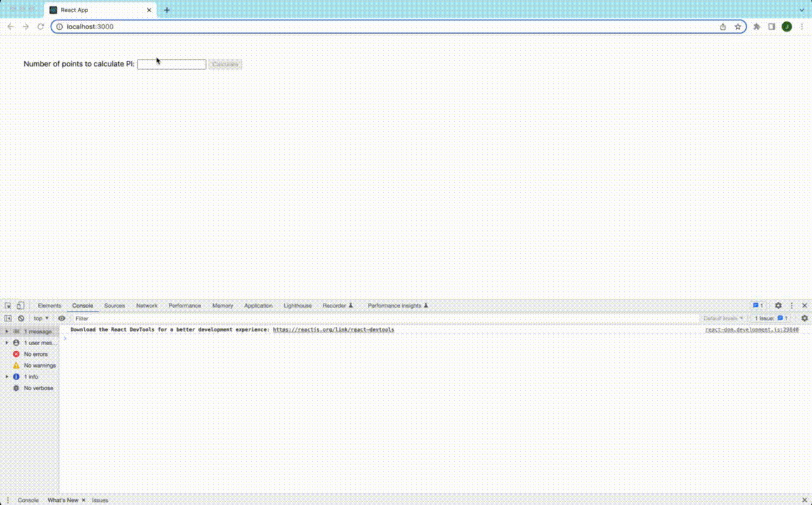Open the Chrome three-dot menu
The height and width of the screenshot is (505, 812).
802,27
